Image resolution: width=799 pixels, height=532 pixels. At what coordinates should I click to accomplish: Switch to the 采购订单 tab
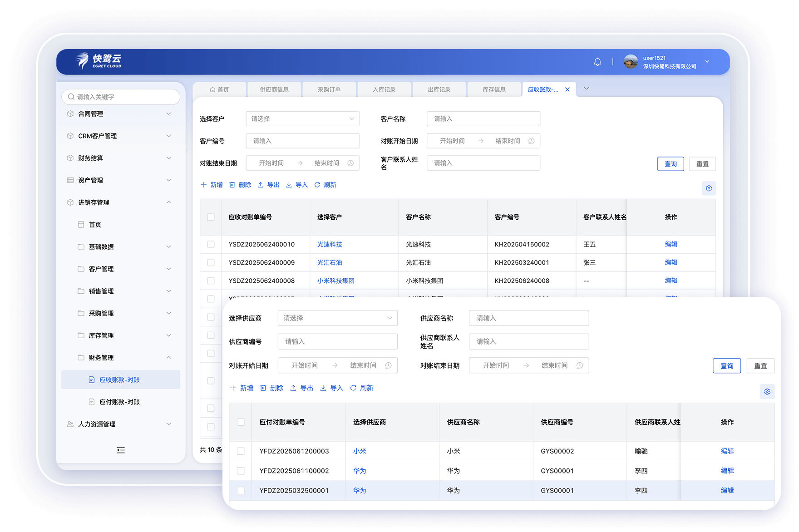329,89
